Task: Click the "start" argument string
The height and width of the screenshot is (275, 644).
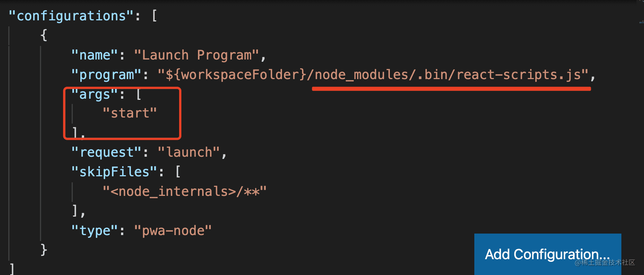Action: (130, 113)
